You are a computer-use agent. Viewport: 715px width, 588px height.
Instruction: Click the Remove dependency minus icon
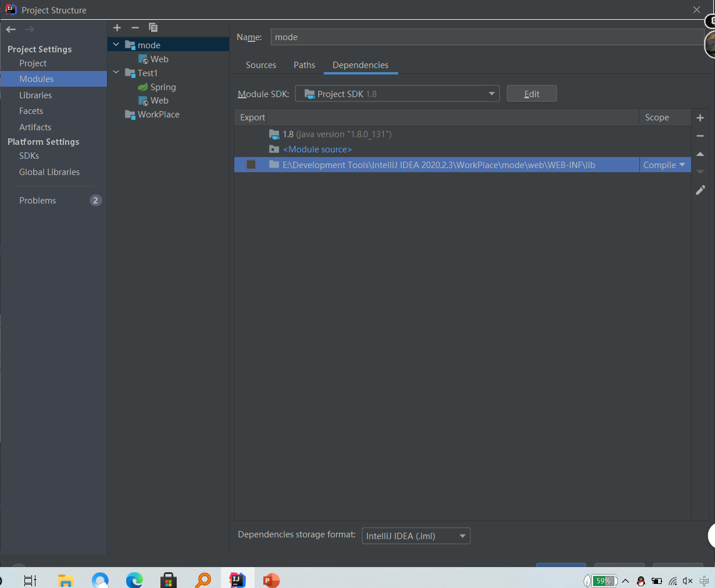click(x=700, y=136)
